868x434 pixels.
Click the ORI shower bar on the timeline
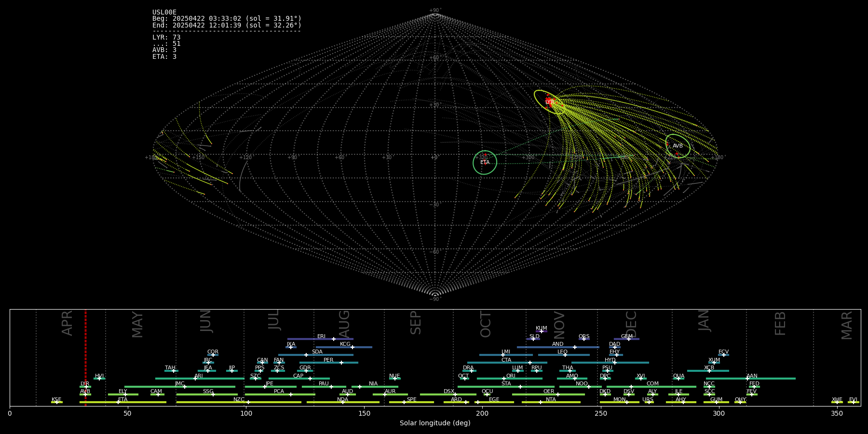coord(510,379)
